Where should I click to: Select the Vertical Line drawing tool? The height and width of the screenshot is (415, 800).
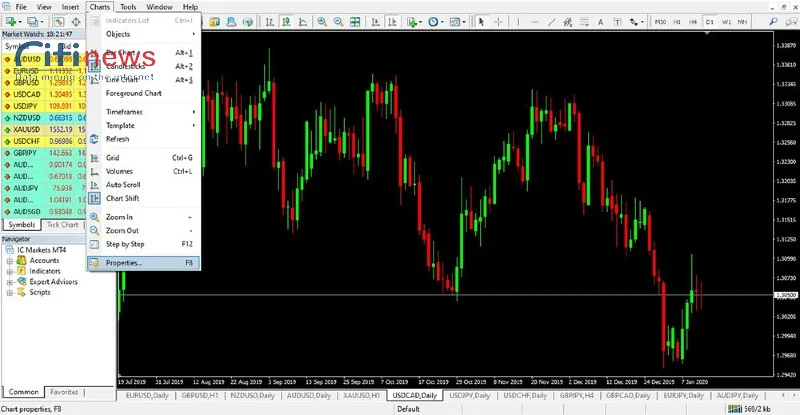point(518,21)
